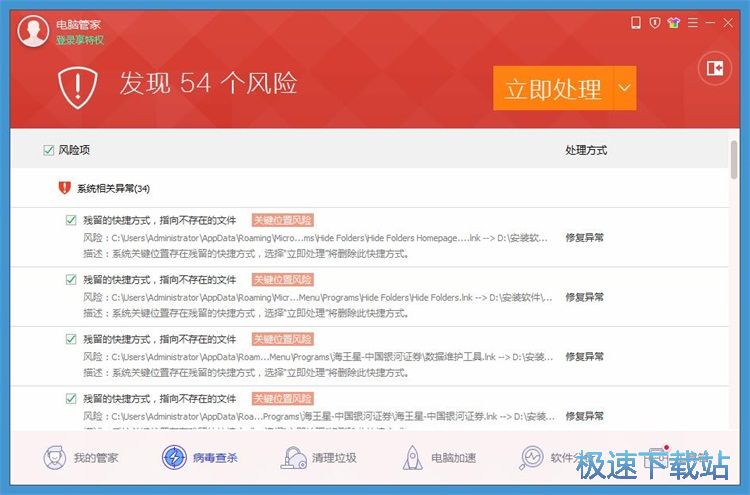Uncheck the Hide Folders Homepage shortcut risk
750x495 pixels.
point(71,220)
